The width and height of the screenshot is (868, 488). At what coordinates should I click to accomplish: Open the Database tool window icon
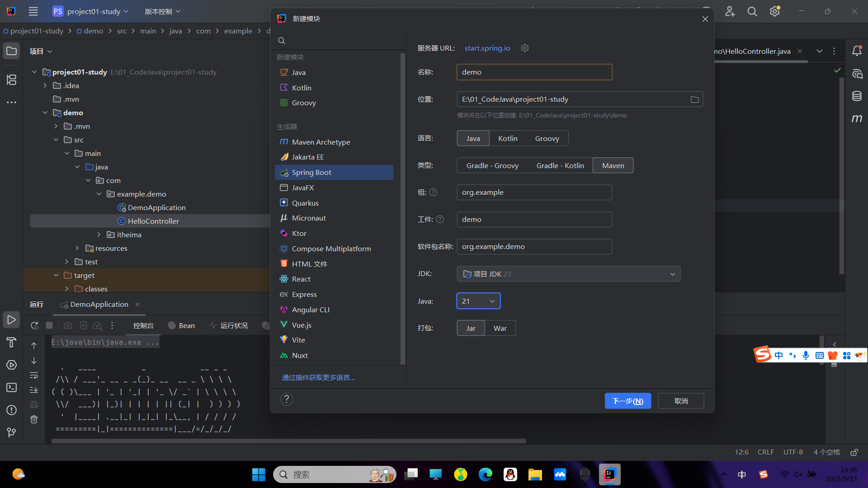pyautogui.click(x=857, y=96)
